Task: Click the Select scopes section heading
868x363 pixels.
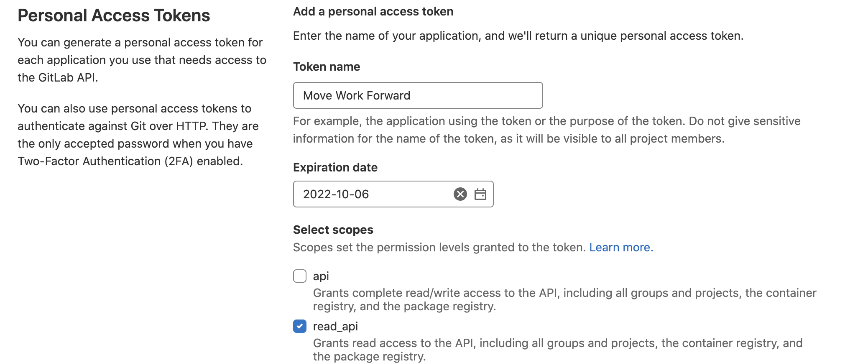Action: pos(333,230)
